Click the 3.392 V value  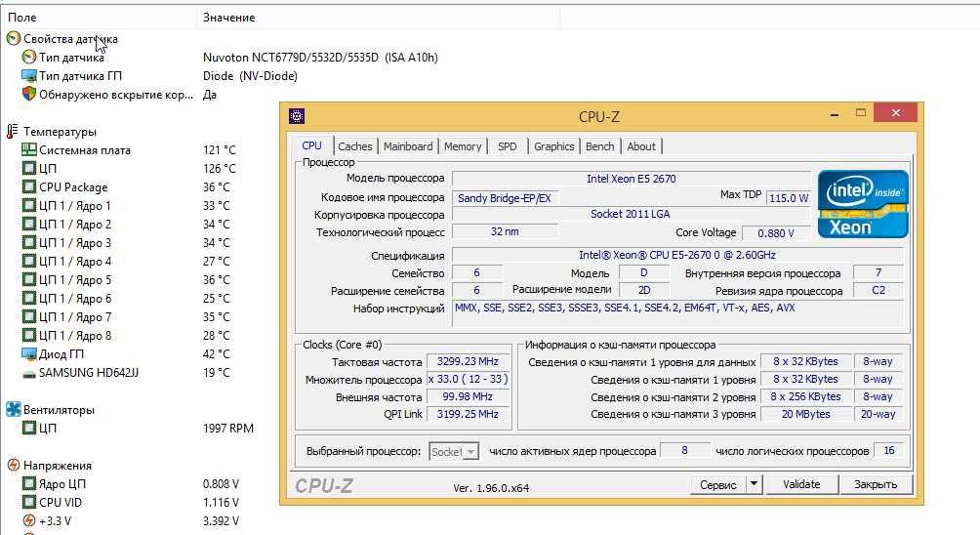click(221, 520)
